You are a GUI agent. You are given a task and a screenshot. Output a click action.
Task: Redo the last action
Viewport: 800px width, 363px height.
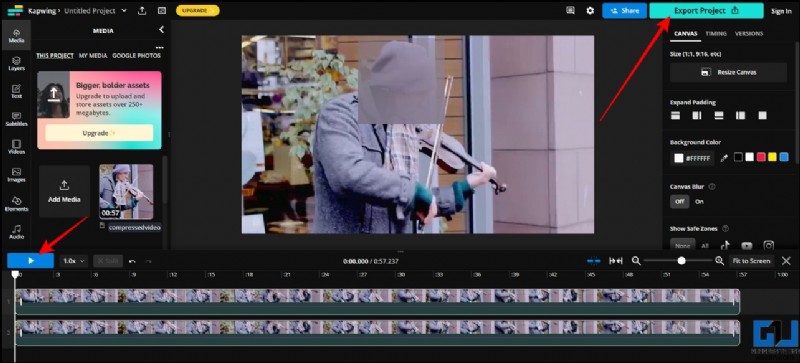click(x=148, y=261)
